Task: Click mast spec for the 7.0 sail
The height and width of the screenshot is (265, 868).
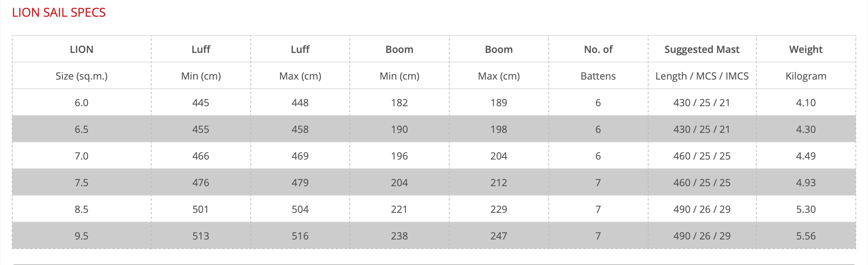Action: point(702,156)
